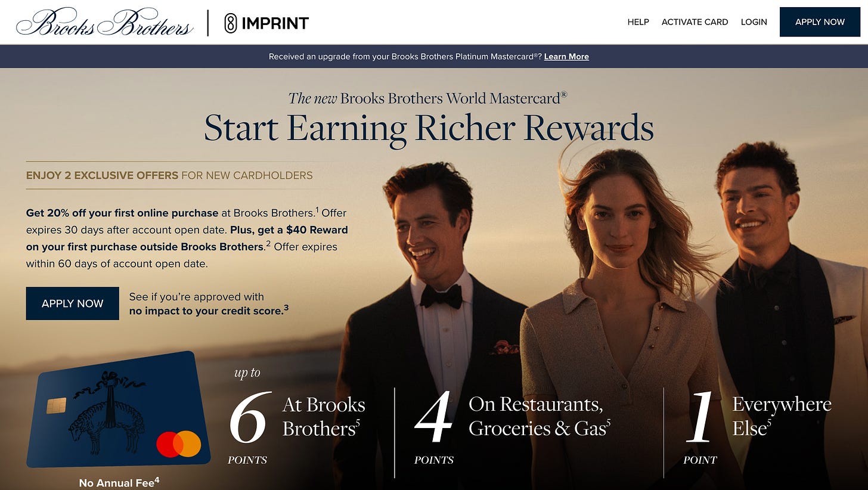This screenshot has width=868, height=490.
Task: Open the HELP page
Action: (x=638, y=22)
